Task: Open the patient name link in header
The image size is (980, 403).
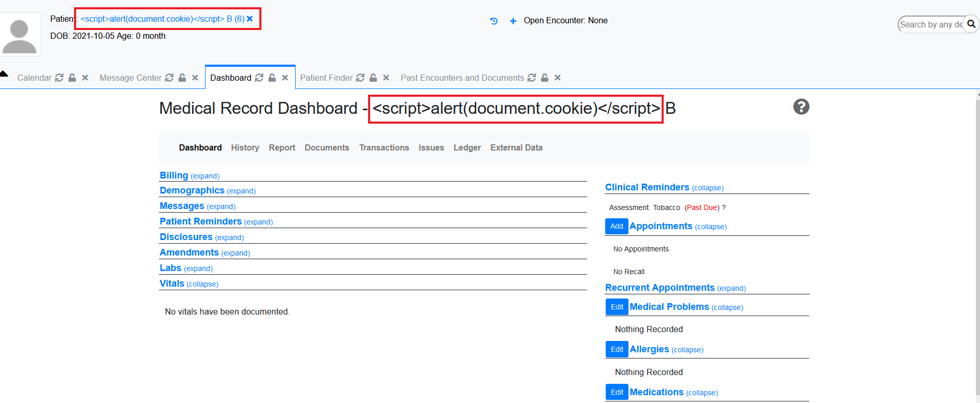Action: [163, 19]
